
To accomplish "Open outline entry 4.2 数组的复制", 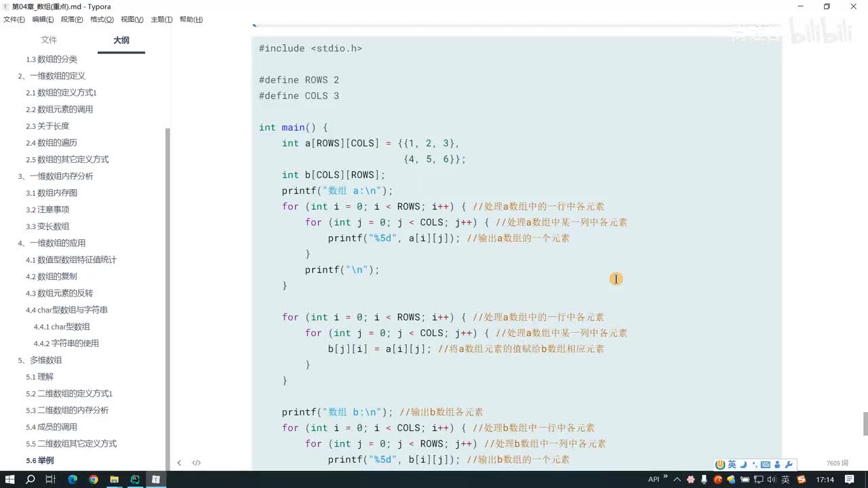I will tap(52, 277).
